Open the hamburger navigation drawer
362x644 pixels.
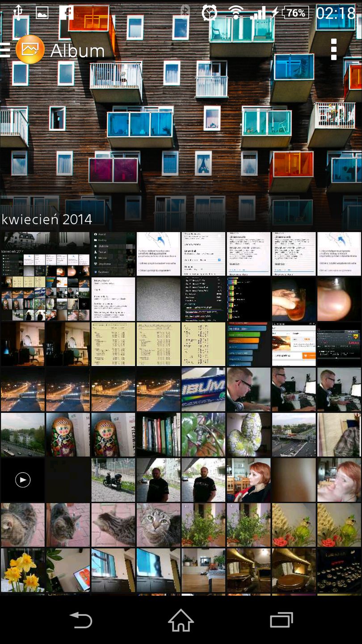tap(5, 50)
